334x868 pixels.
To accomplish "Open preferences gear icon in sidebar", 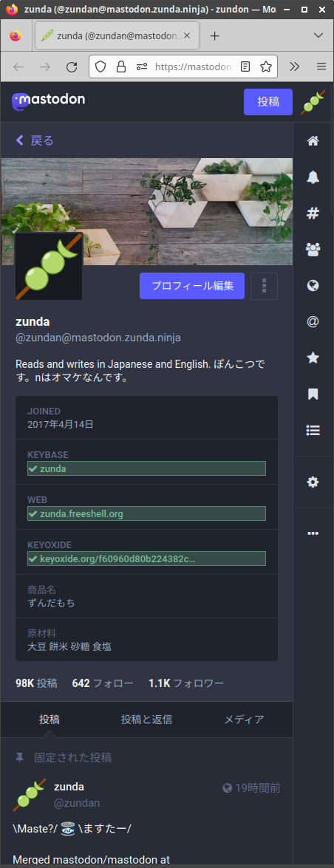I will pos(313,482).
